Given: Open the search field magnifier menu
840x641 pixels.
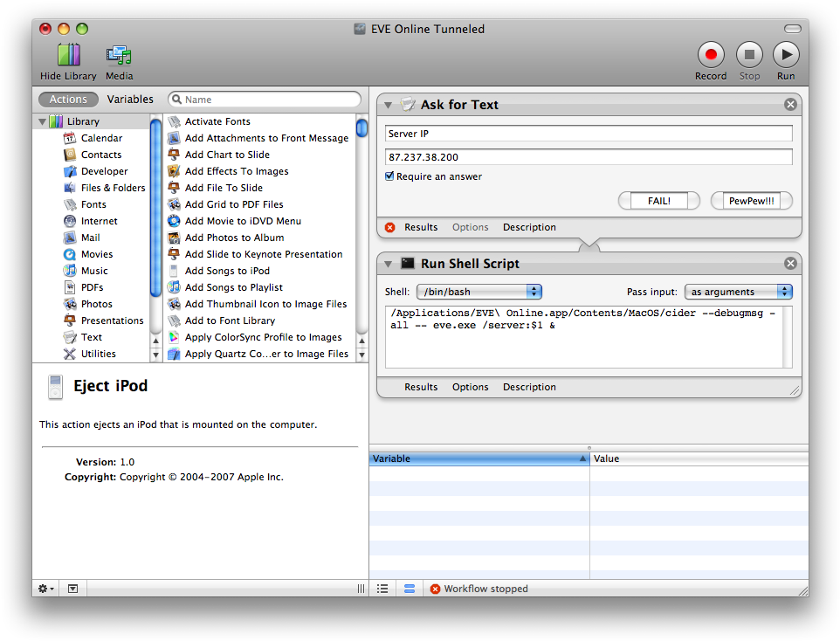Looking at the screenshot, I should pyautogui.click(x=176, y=100).
